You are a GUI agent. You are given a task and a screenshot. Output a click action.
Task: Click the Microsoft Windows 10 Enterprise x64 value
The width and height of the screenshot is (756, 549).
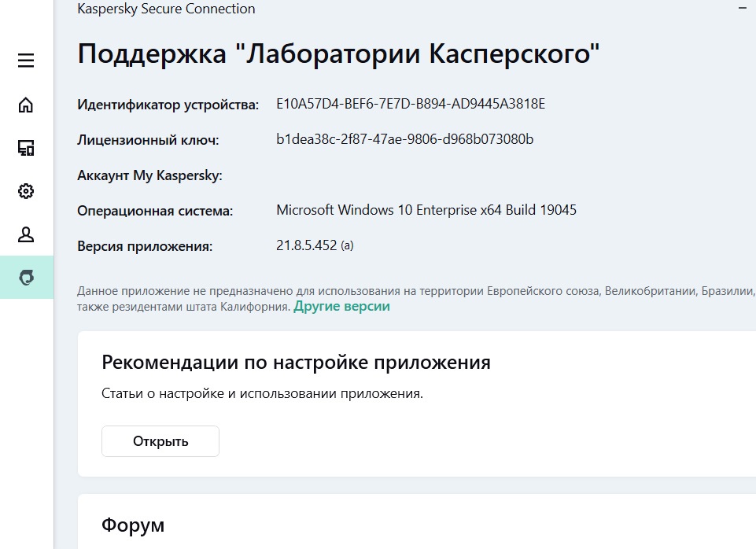click(426, 210)
